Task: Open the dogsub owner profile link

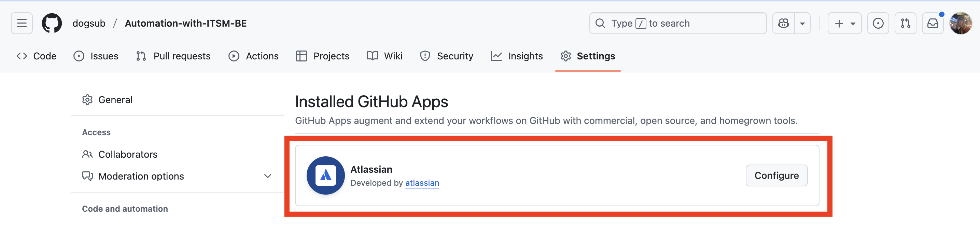Action: (89, 23)
